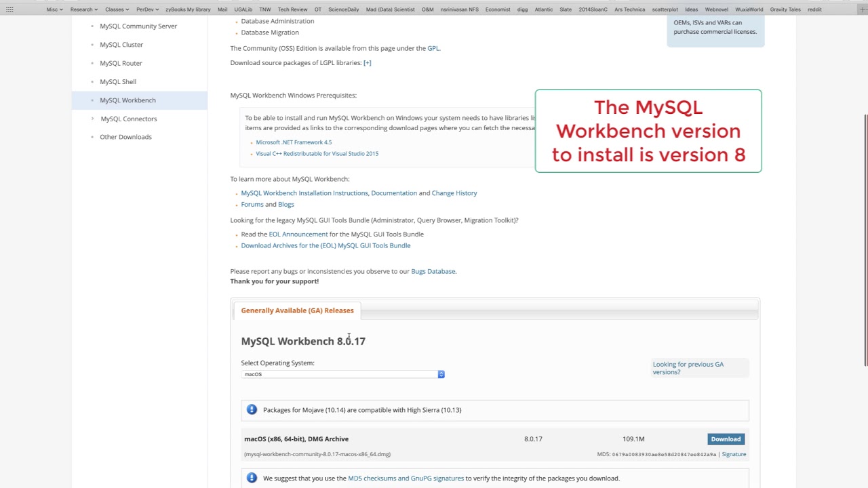
Task: Expand the Research bookmarks folder
Action: [x=84, y=9]
